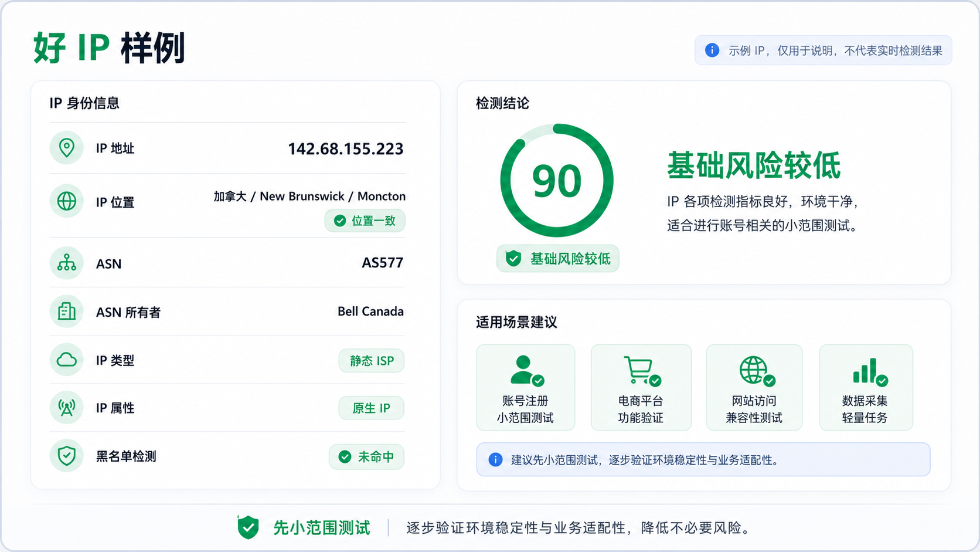Click the IP 身份信息 panel heading
Image resolution: width=980 pixels, height=552 pixels.
pyautogui.click(x=84, y=103)
